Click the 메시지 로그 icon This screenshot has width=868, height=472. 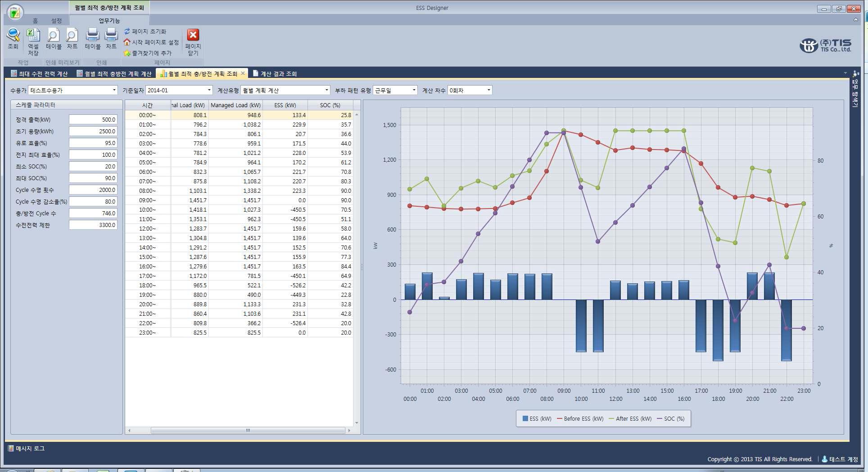[11, 448]
